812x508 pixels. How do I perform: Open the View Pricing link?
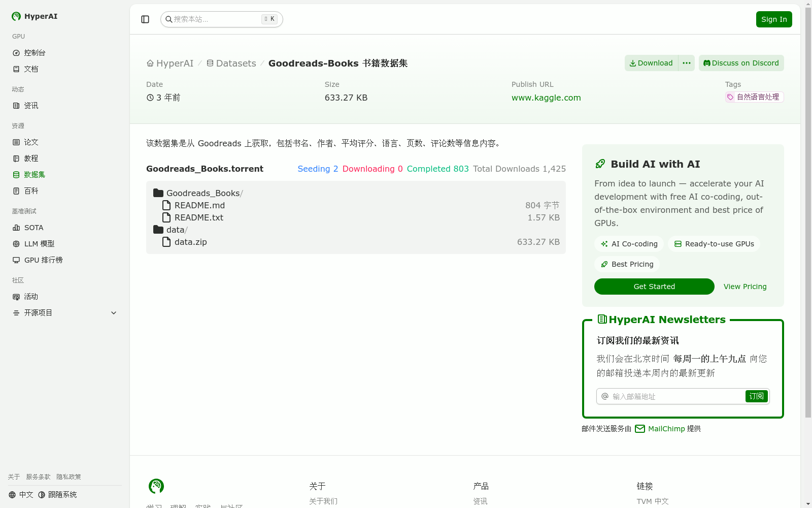pyautogui.click(x=745, y=287)
